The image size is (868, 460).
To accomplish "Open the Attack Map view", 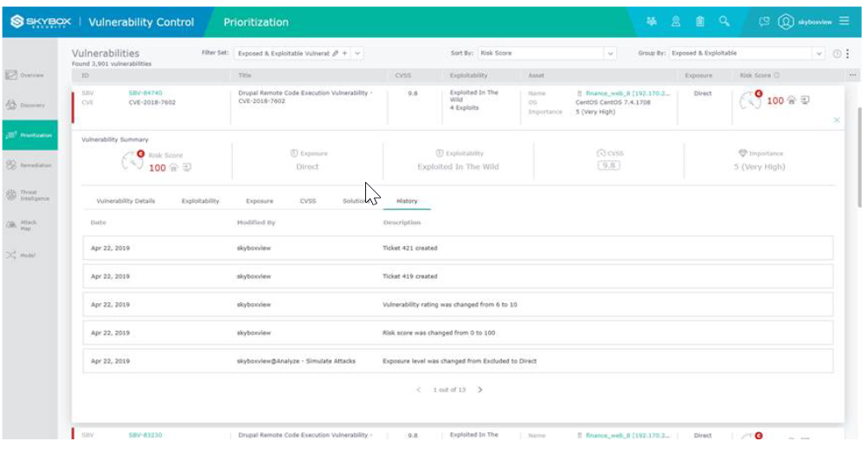I will click(x=24, y=224).
